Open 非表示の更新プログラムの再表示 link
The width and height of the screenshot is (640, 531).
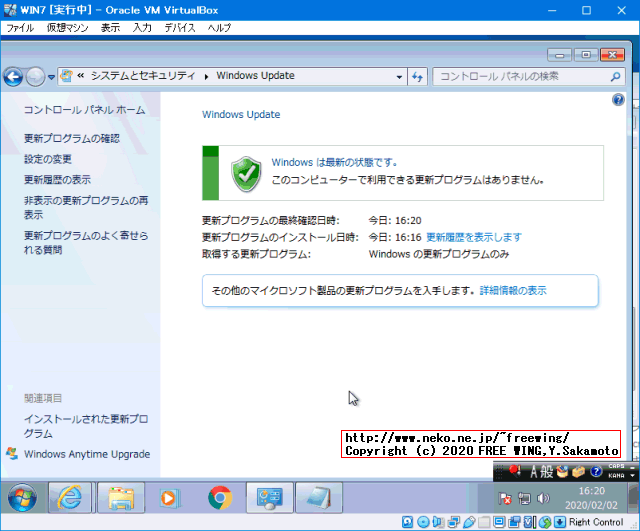coord(86,207)
